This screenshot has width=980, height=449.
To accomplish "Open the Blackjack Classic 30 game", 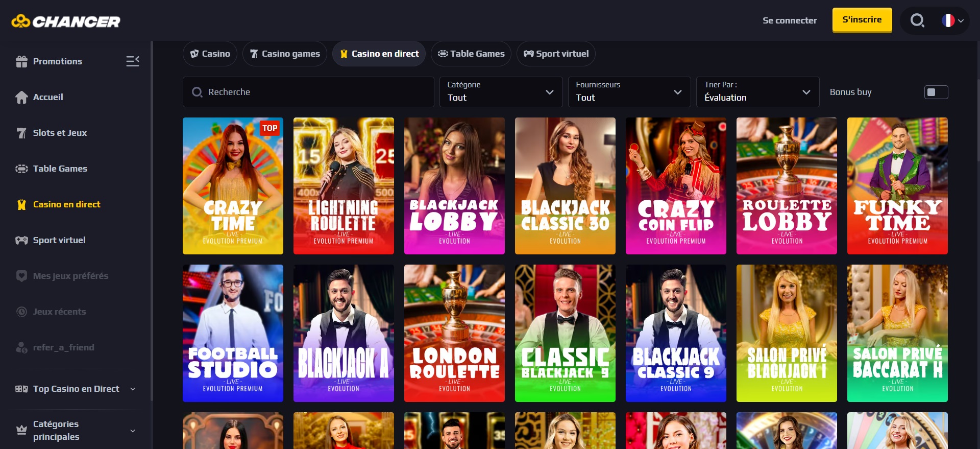I will click(x=565, y=186).
